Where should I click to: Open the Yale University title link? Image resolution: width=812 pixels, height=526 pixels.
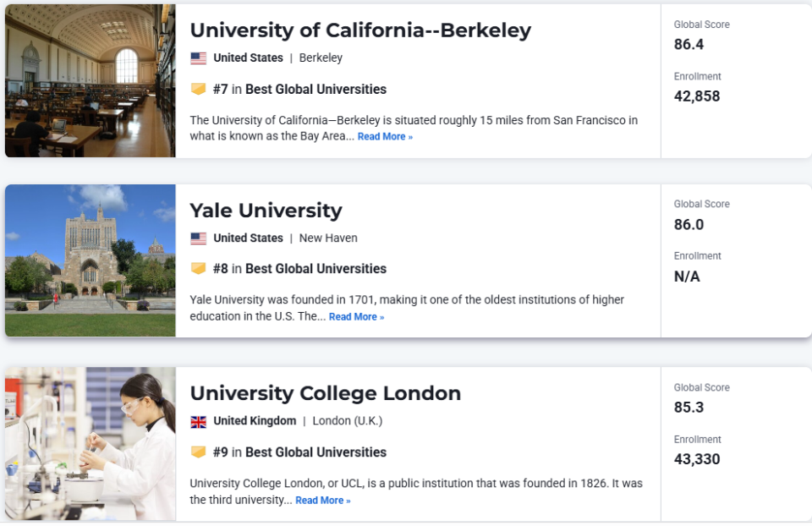click(x=266, y=211)
